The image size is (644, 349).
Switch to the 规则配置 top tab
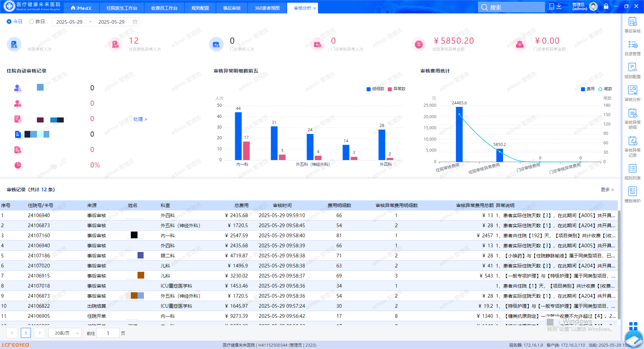(200, 8)
